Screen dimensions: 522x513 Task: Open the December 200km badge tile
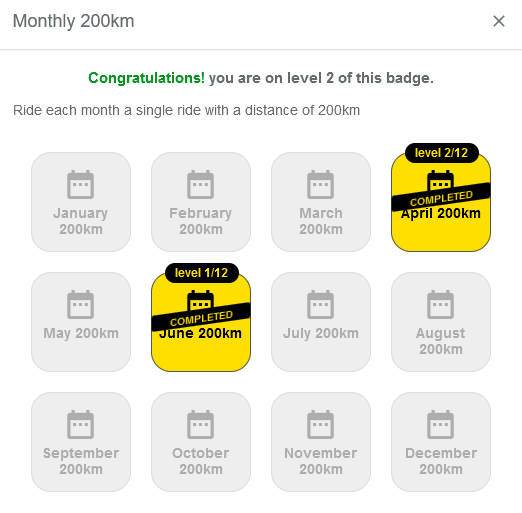click(x=441, y=442)
